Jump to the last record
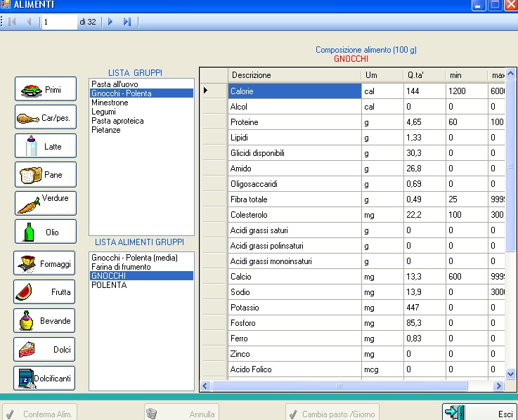The image size is (518, 420). [x=127, y=22]
